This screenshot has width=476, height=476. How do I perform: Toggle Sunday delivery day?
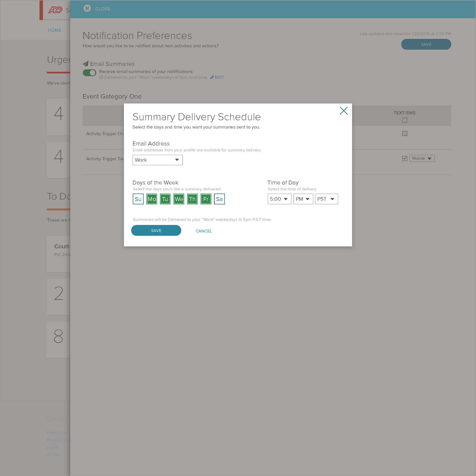click(138, 199)
